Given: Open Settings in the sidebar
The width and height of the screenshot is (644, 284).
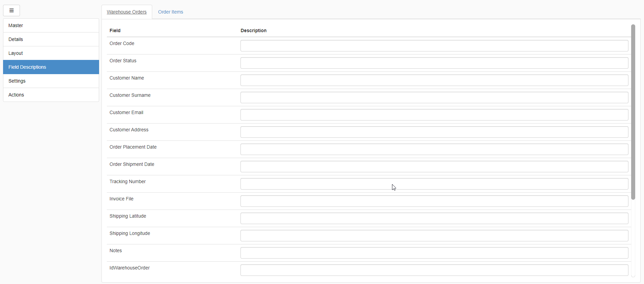Looking at the screenshot, I should (51, 81).
